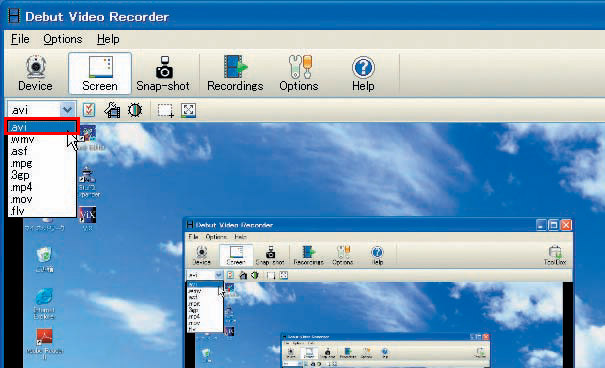Select the full screen capture icon

[188, 110]
